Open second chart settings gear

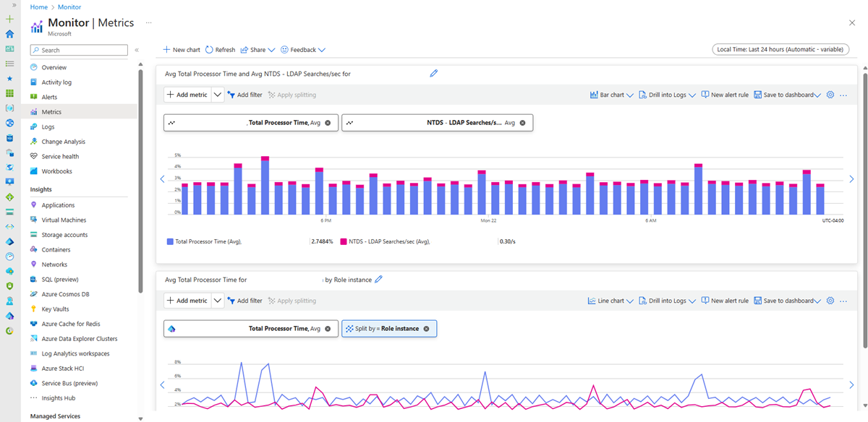click(x=830, y=301)
